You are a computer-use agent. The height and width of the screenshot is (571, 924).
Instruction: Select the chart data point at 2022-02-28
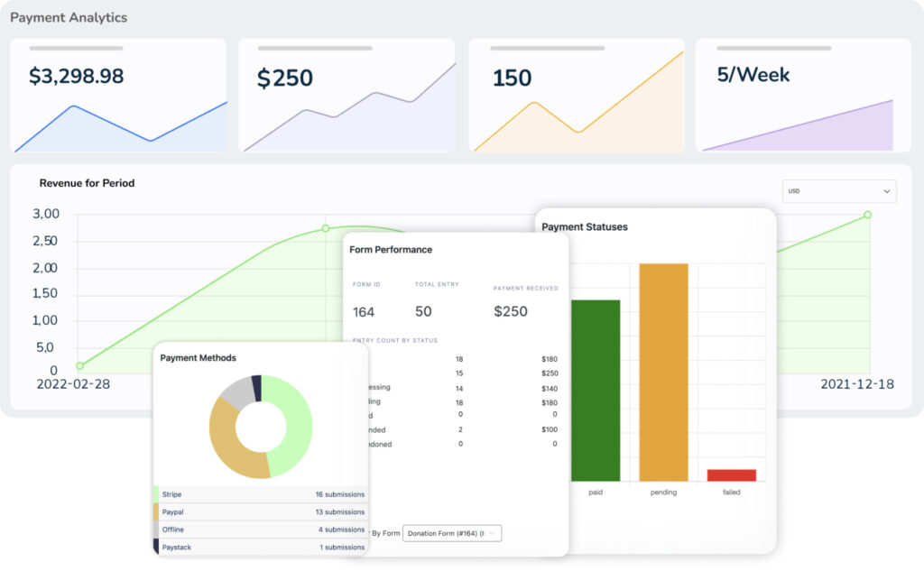tap(80, 365)
